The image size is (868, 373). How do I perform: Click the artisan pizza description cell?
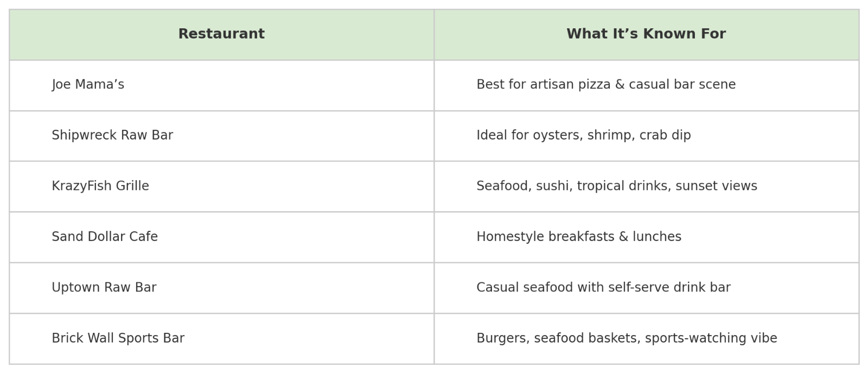click(x=606, y=85)
